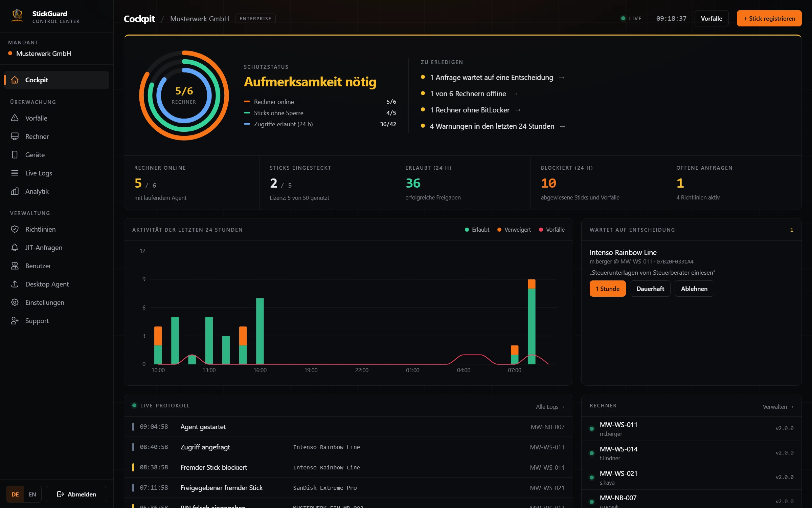This screenshot has width=812, height=508.
Task: Open '1 Anfrage wartet auf eine Entscheidung' item
Action: 493,77
